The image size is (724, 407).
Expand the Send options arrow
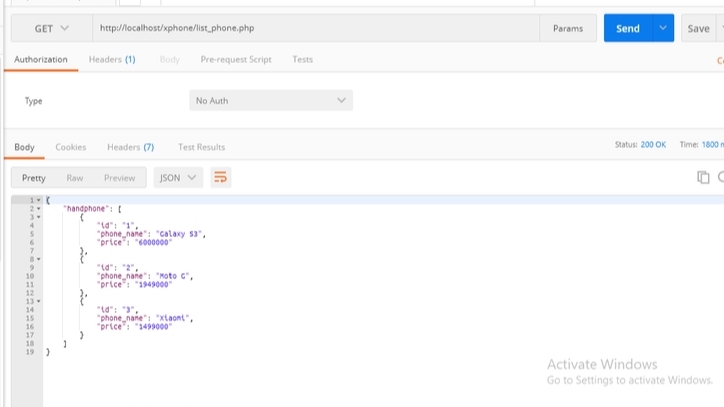(663, 28)
